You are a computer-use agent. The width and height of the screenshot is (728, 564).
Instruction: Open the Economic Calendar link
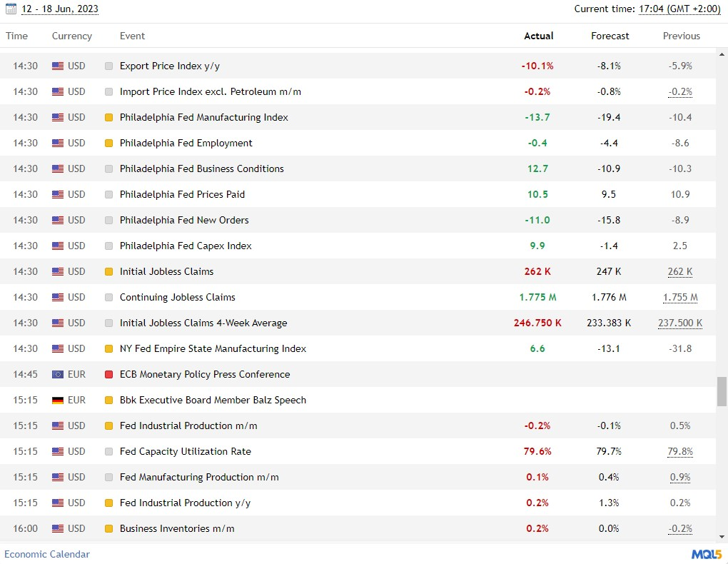tap(47, 554)
